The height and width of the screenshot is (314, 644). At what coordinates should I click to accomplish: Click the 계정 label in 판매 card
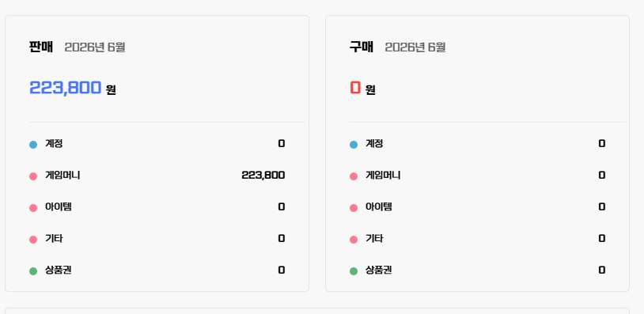coord(54,144)
